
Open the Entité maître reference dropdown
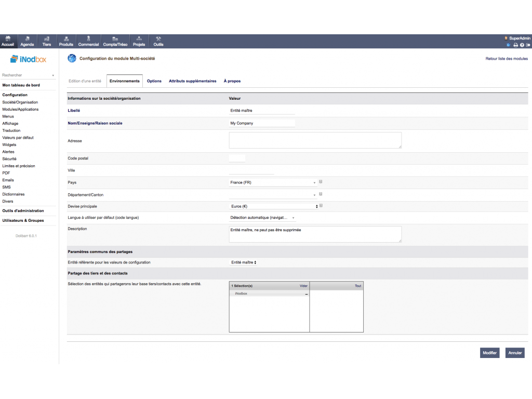(244, 262)
